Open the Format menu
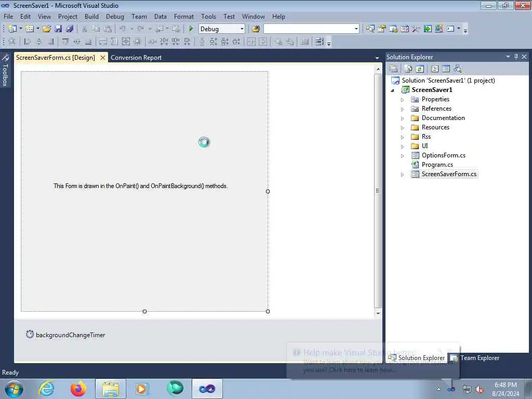532x399 pixels. tap(184, 16)
